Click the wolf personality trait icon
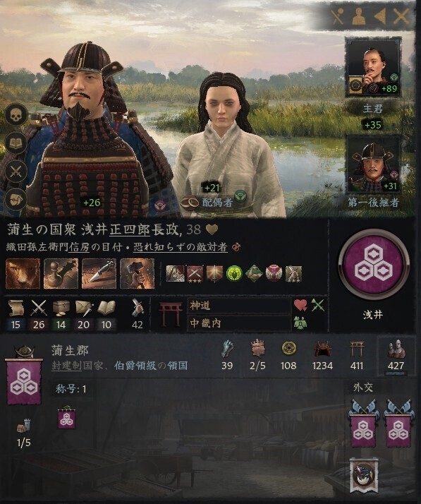This screenshot has height=504, width=421. [23, 273]
